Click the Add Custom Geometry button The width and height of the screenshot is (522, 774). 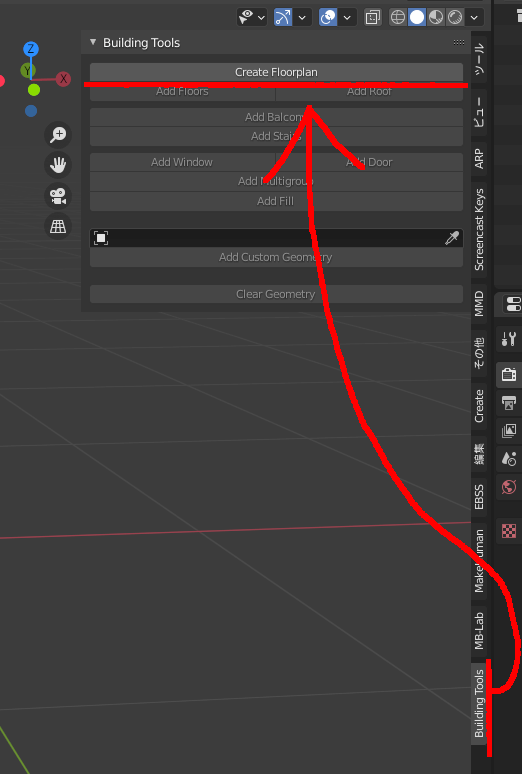point(276,257)
